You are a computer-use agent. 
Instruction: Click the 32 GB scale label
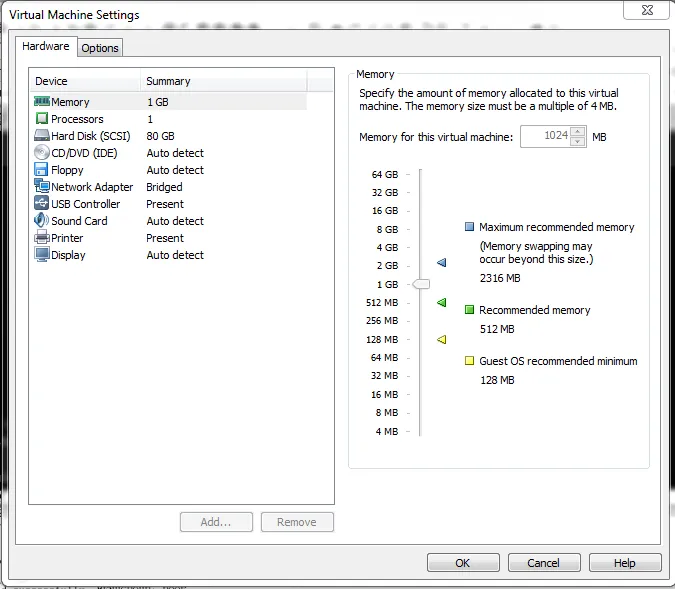[x=385, y=192]
